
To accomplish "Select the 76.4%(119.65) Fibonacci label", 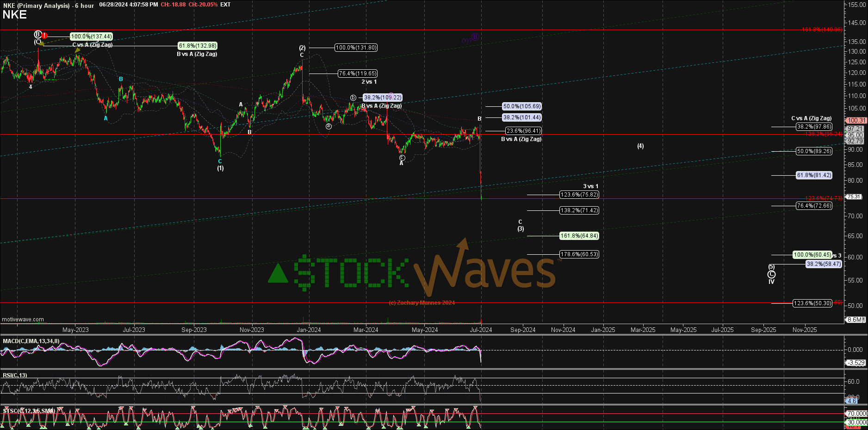I will coord(358,74).
